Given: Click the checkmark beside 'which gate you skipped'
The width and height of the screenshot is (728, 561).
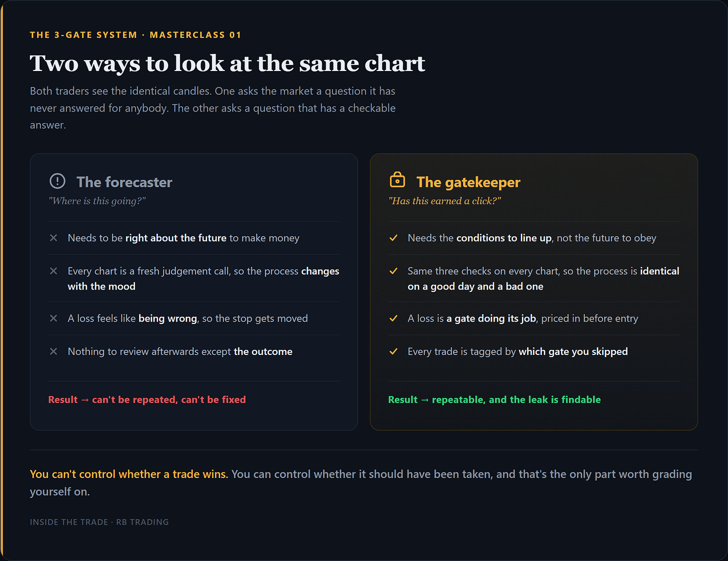Looking at the screenshot, I should coord(393,351).
